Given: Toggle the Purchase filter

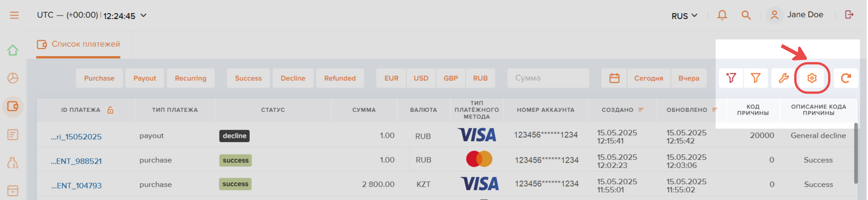Looking at the screenshot, I should coord(99,78).
